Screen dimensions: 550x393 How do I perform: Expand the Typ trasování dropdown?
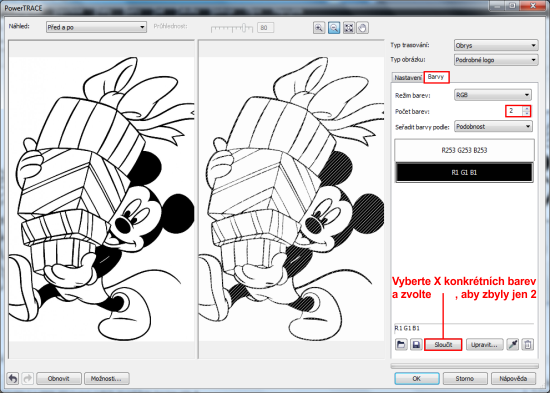tap(496, 45)
